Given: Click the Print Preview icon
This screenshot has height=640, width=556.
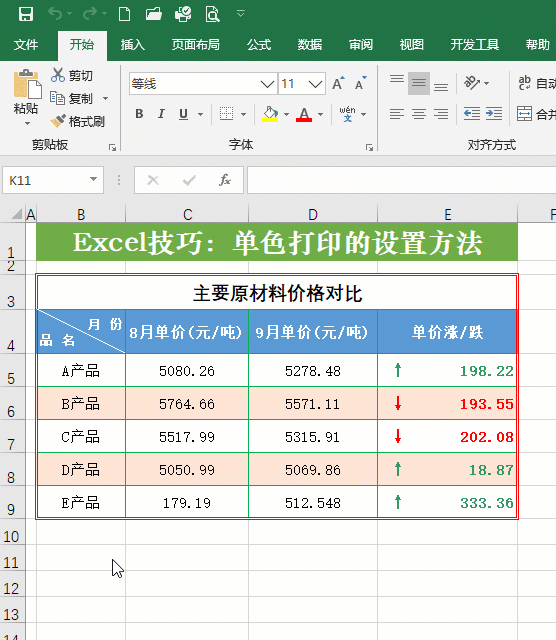Looking at the screenshot, I should pos(212,14).
